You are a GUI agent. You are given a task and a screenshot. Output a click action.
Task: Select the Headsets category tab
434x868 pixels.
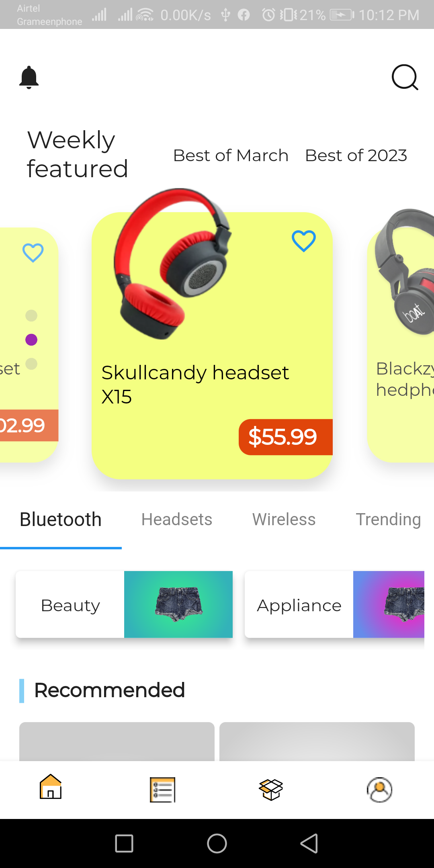177,519
